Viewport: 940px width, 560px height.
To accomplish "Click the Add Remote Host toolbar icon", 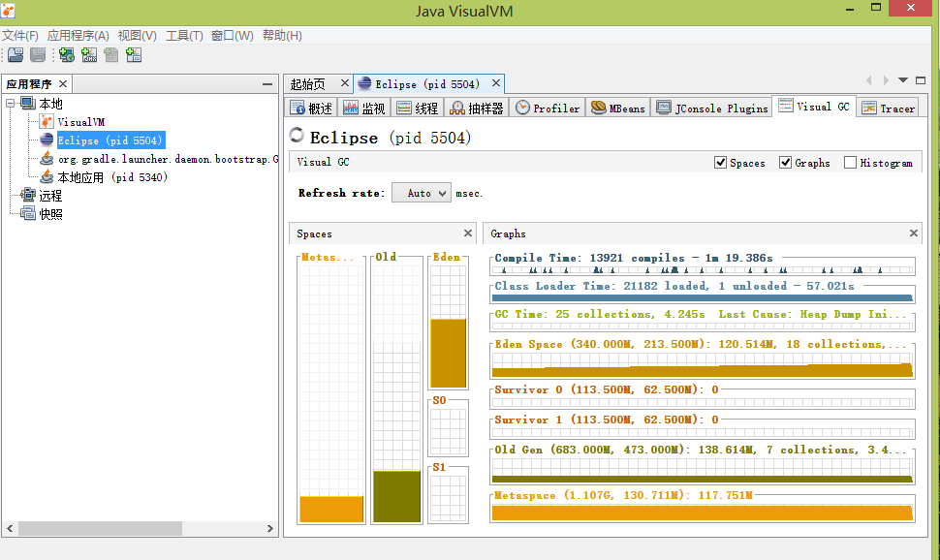I will point(67,55).
